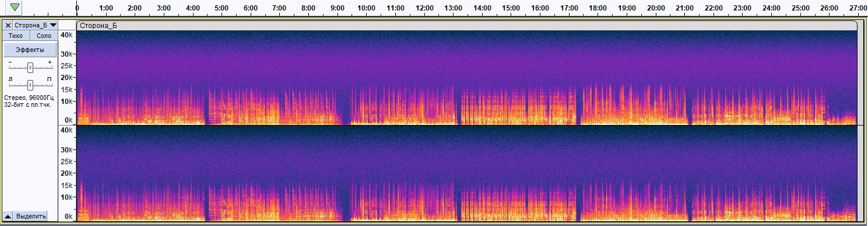
Task: Click the 5:00 mark on the timeline
Action: point(222,8)
